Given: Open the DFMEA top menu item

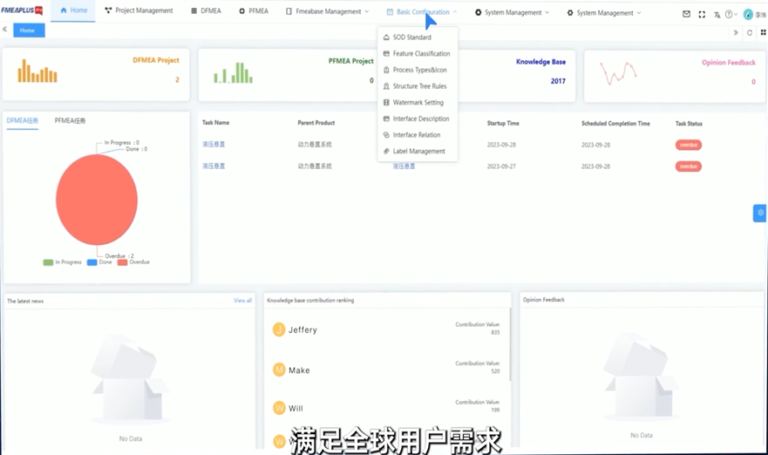Looking at the screenshot, I should click(x=206, y=11).
